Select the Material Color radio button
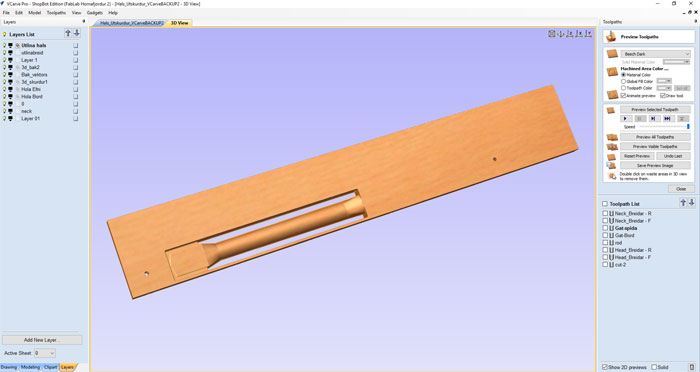700x372 pixels. pyautogui.click(x=624, y=75)
